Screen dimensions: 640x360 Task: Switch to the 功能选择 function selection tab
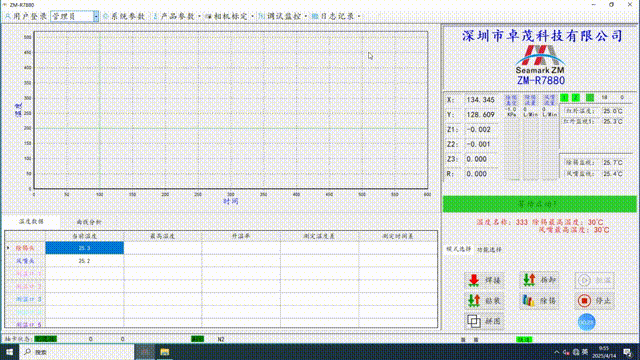click(x=489, y=249)
